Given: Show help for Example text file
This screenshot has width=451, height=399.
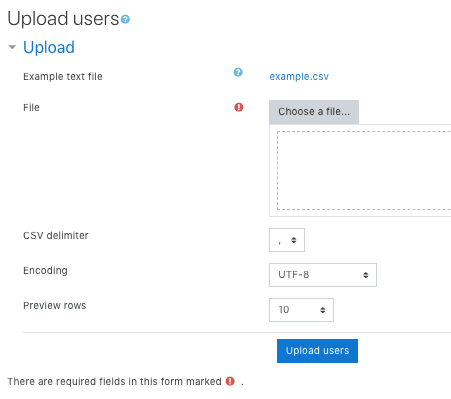Looking at the screenshot, I should point(238,72).
